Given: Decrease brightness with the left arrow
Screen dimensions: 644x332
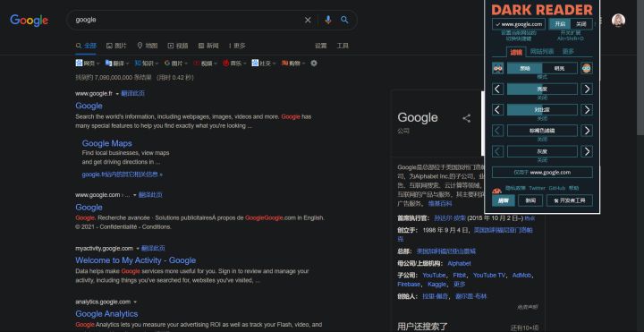Looking at the screenshot, I should coord(498,89).
